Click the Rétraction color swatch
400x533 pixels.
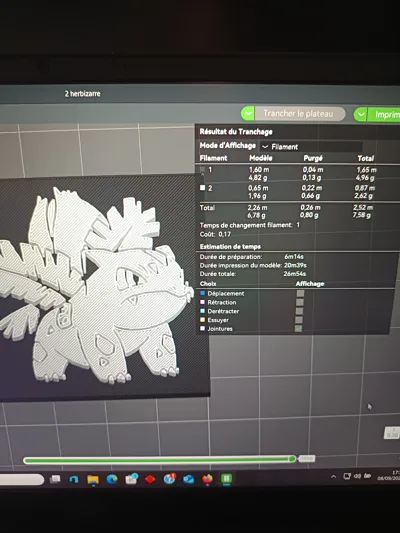pos(203,302)
